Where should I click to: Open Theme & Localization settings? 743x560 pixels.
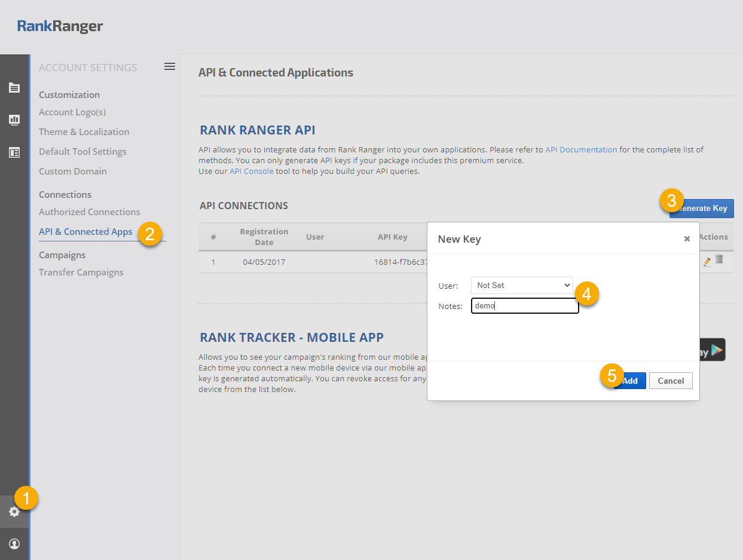point(84,132)
